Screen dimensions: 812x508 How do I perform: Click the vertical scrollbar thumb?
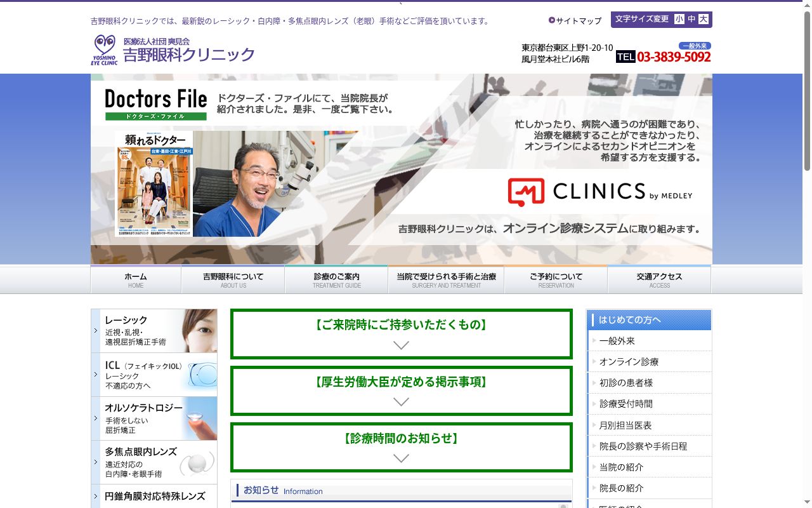point(807,90)
